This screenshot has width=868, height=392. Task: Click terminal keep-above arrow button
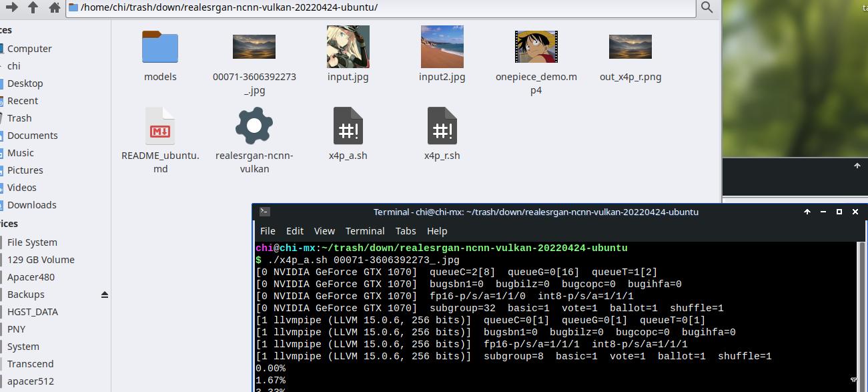point(807,212)
